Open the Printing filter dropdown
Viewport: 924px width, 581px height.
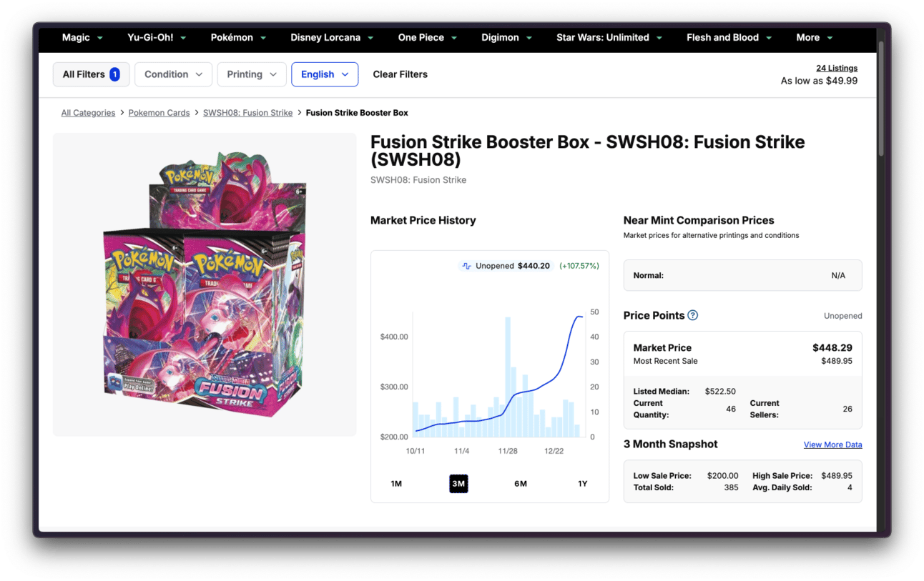(x=252, y=74)
